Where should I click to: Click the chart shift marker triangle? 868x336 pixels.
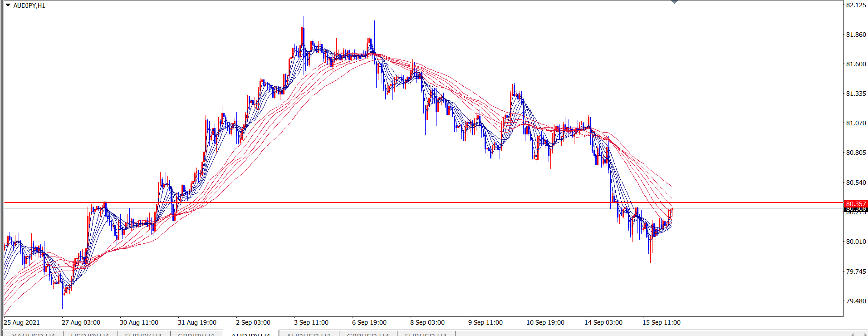click(674, 2)
